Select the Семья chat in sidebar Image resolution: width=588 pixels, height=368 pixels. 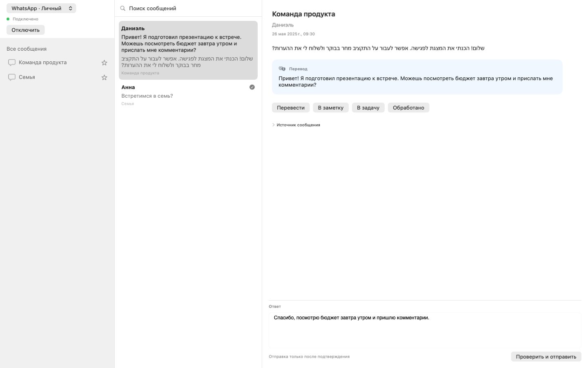(57, 77)
